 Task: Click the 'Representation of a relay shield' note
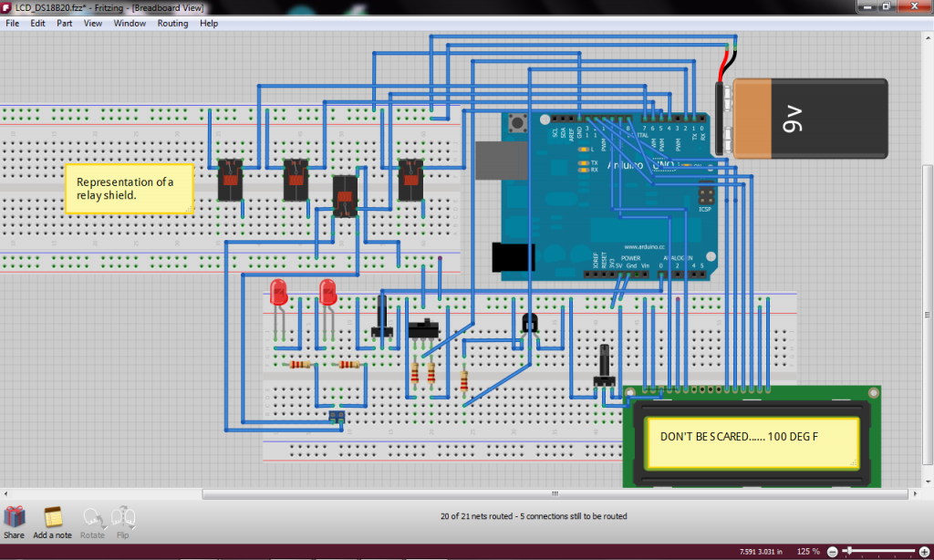pos(130,189)
